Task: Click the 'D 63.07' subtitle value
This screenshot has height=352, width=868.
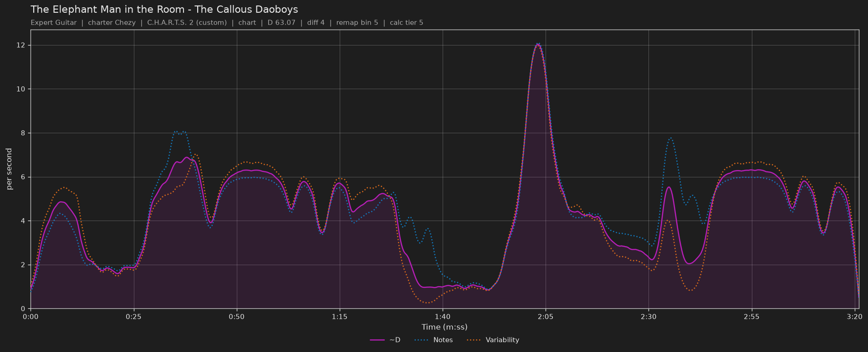Action: (x=281, y=23)
